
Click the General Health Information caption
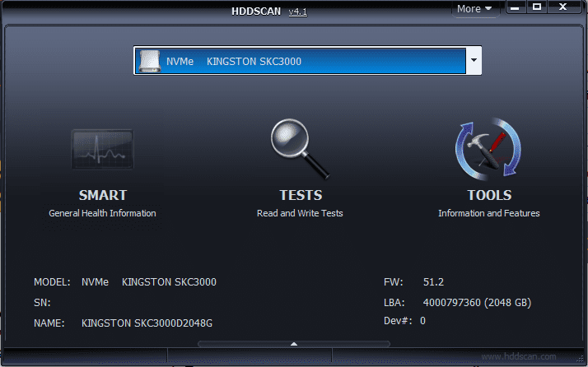tap(102, 213)
